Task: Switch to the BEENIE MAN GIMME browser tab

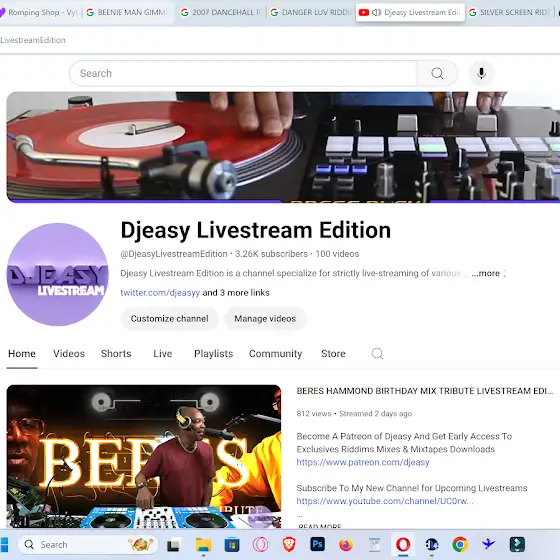Action: click(129, 12)
